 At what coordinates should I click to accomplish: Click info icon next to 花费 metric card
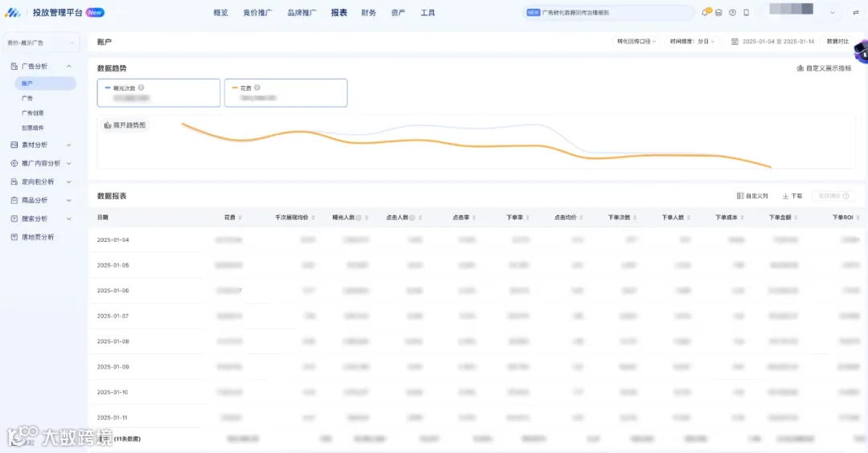click(x=257, y=88)
